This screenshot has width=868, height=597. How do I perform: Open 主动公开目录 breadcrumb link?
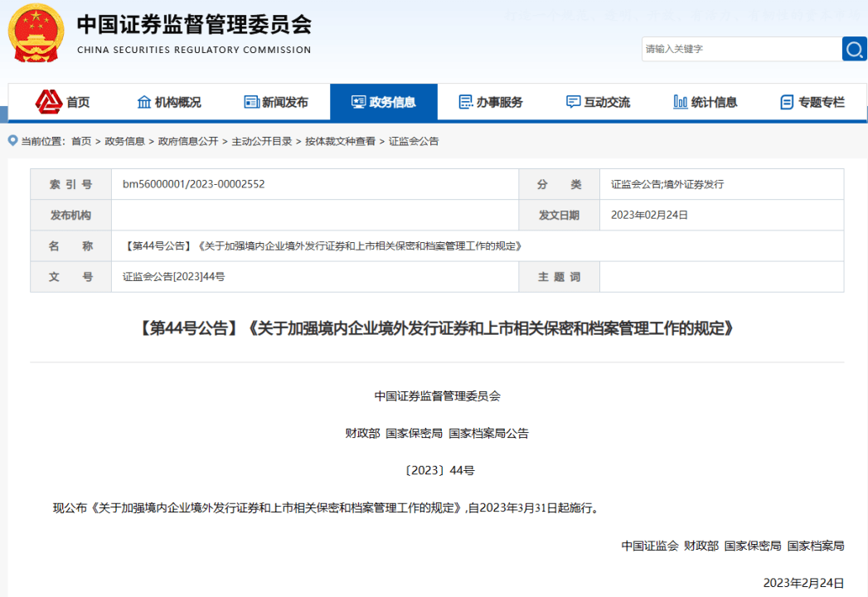click(x=262, y=141)
